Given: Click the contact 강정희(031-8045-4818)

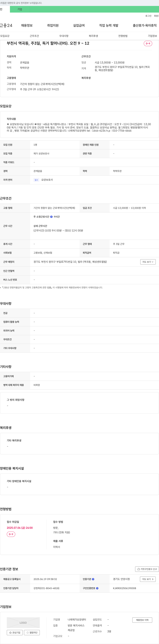Looking at the screenshot, I should coord(46,588).
